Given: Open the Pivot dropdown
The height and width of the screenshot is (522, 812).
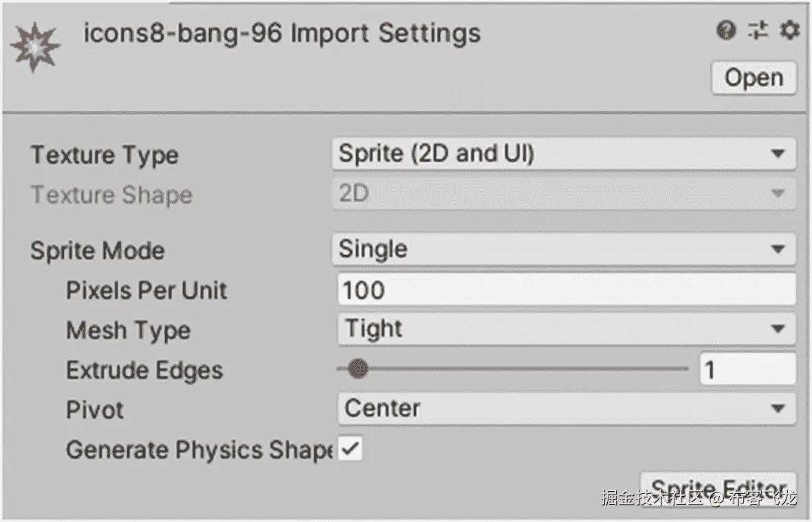Looking at the screenshot, I should [566, 409].
